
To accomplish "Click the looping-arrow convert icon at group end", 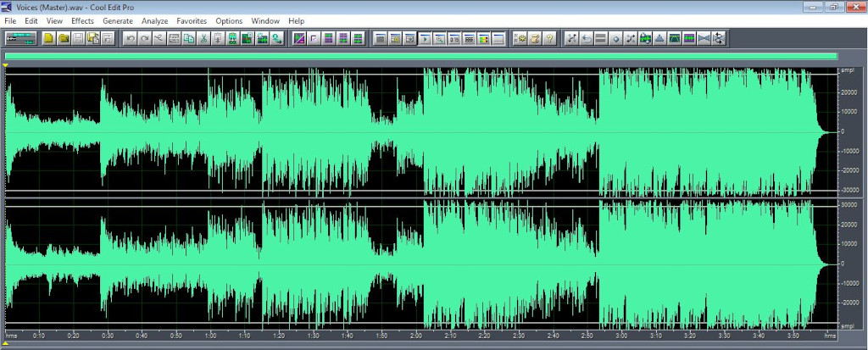I will coord(276,39).
